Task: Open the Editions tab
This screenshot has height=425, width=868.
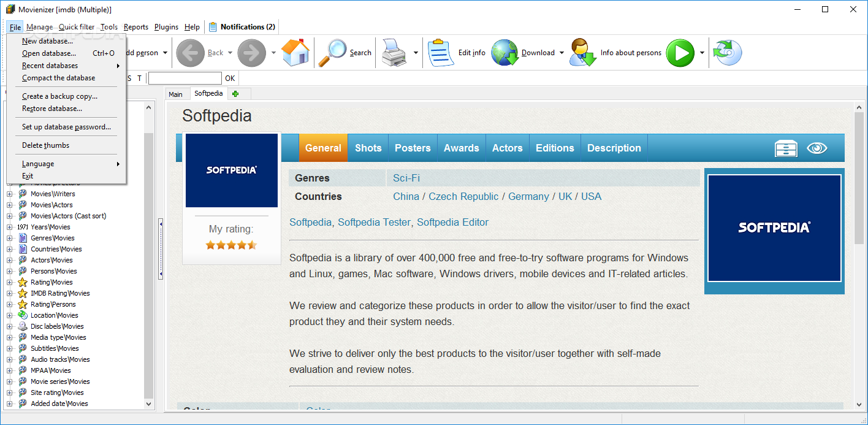Action: point(555,148)
